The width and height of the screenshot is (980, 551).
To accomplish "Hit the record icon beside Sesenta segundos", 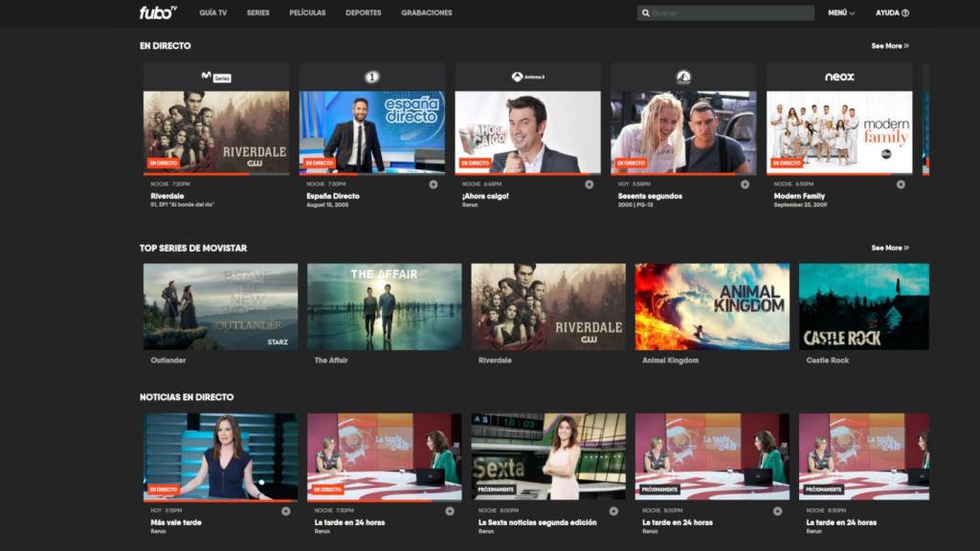I will pyautogui.click(x=745, y=185).
